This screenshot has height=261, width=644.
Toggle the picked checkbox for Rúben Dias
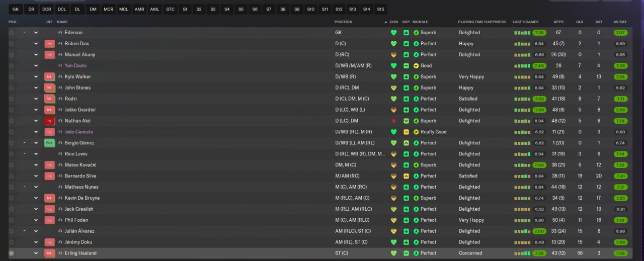(12, 44)
